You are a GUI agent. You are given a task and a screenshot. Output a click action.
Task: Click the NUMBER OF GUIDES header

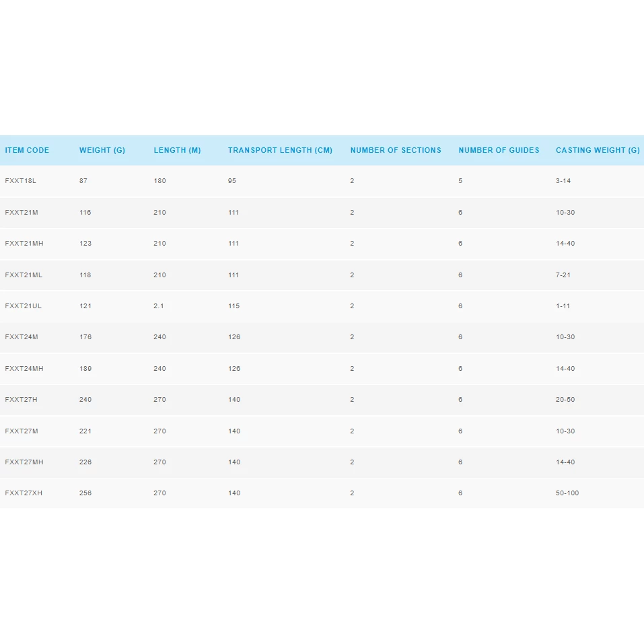tap(499, 150)
